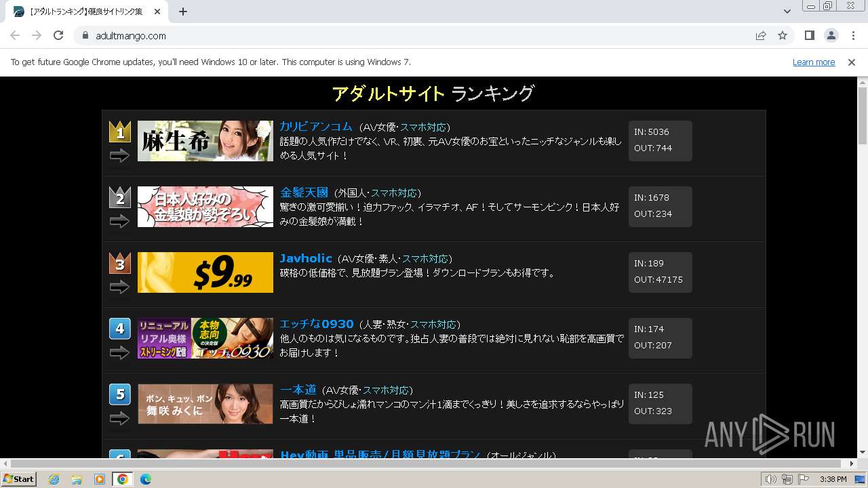Click スマホ対応 tag in Javholic row

pyautogui.click(x=425, y=259)
